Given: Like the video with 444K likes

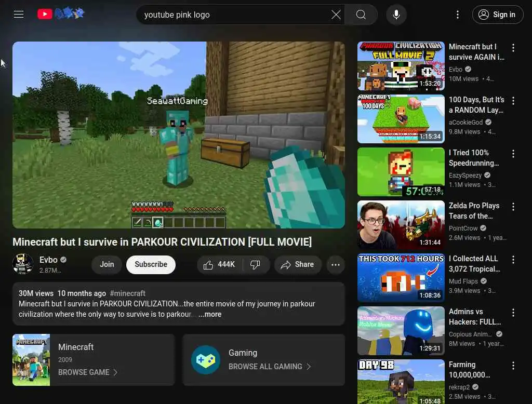Looking at the screenshot, I should (x=220, y=265).
